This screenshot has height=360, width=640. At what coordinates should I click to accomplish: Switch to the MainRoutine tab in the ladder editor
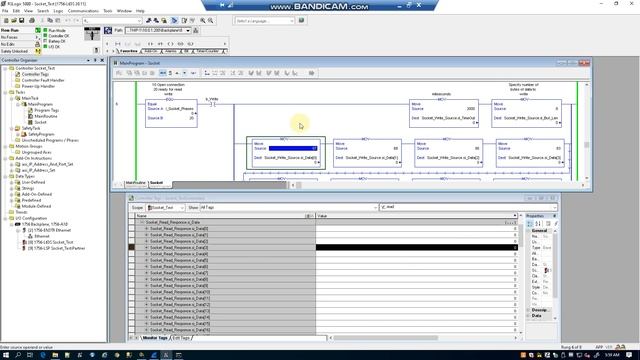click(x=136, y=183)
